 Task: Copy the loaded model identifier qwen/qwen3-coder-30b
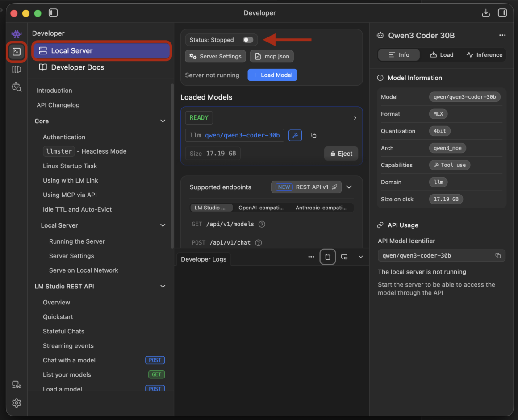click(x=313, y=135)
